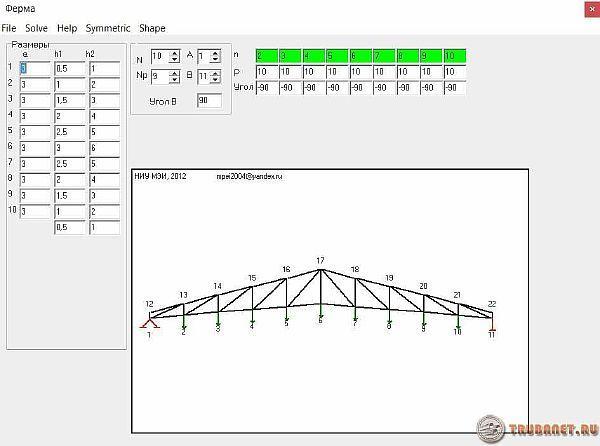Click the row 10 h1 field
This screenshot has height=446, width=600.
[70, 212]
